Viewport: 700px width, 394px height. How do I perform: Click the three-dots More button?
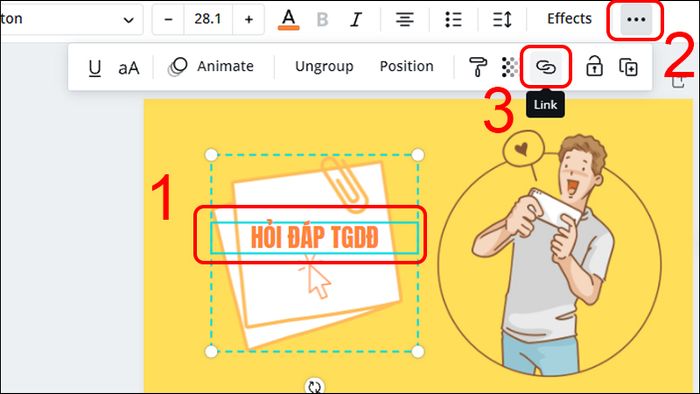point(636,20)
